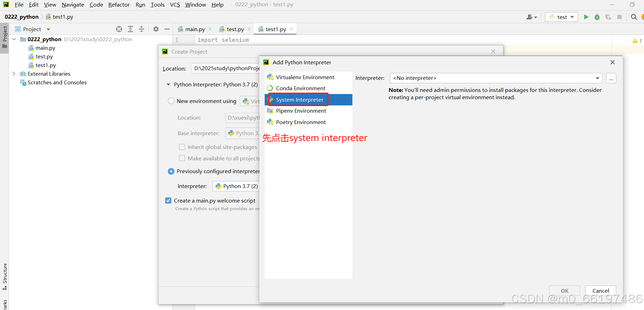Open the Base interpreter dropdown
Screen dimensions: 644x310
(243, 133)
